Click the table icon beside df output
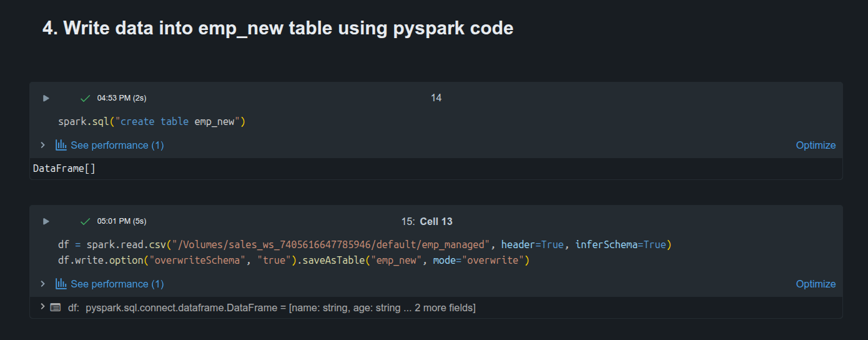 pyautogui.click(x=56, y=307)
